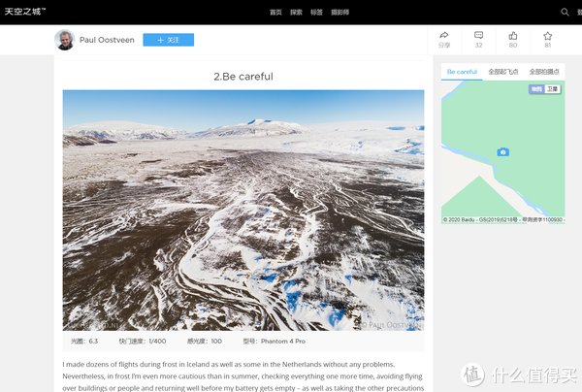The image size is (582, 392).
Task: Click the 天空之城 site logo
Action: pyautogui.click(x=25, y=12)
